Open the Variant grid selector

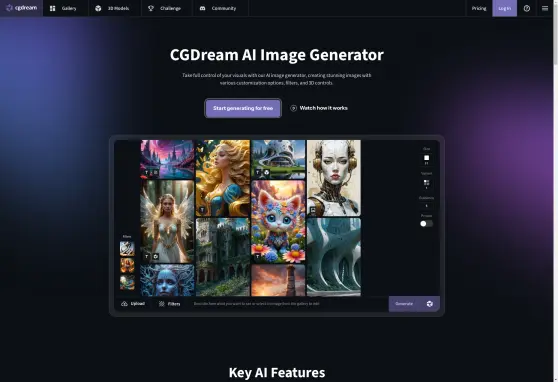point(426,184)
